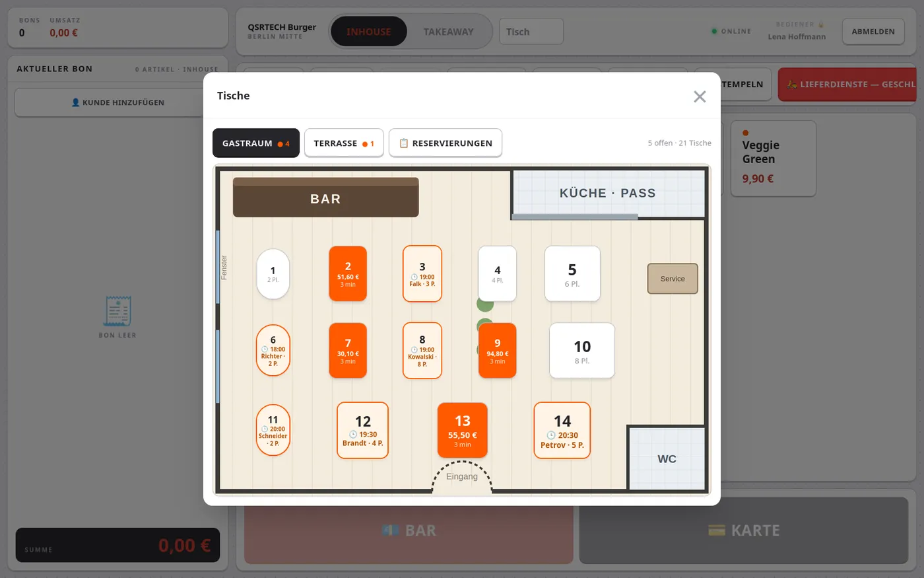Choose free table 10 with 8 seats
Viewport: 924px width, 578px height.
click(x=582, y=351)
